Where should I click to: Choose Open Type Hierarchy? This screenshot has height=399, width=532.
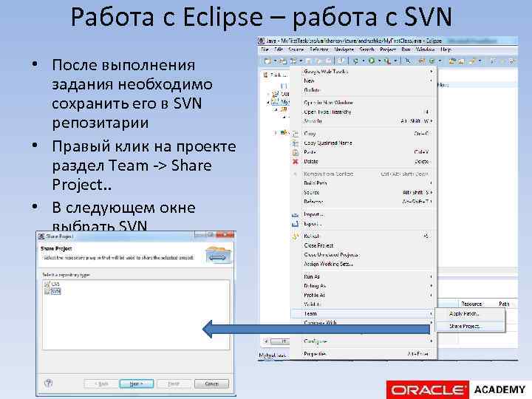tap(363, 112)
